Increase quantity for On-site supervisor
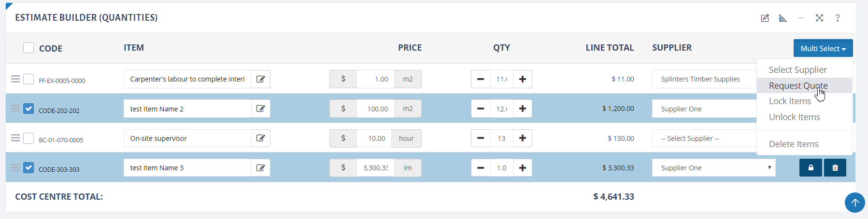Viewport: 868px width, 219px height. [x=523, y=138]
